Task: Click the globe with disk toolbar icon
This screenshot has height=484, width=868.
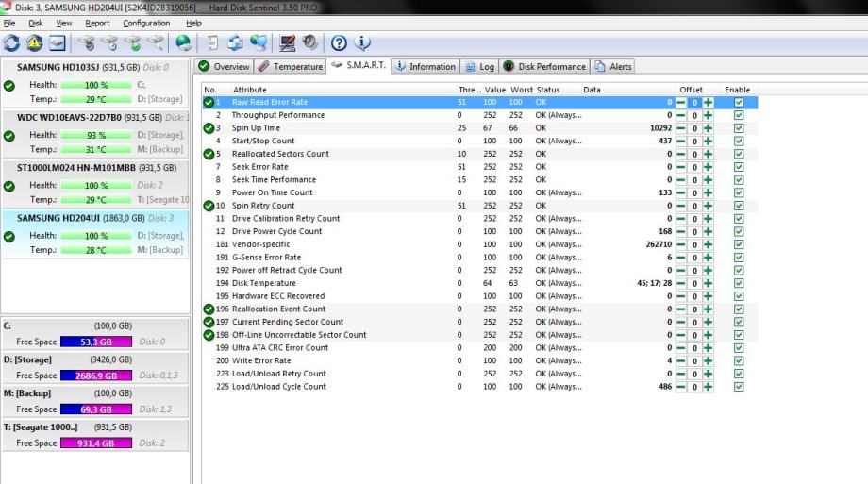Action: (x=183, y=42)
